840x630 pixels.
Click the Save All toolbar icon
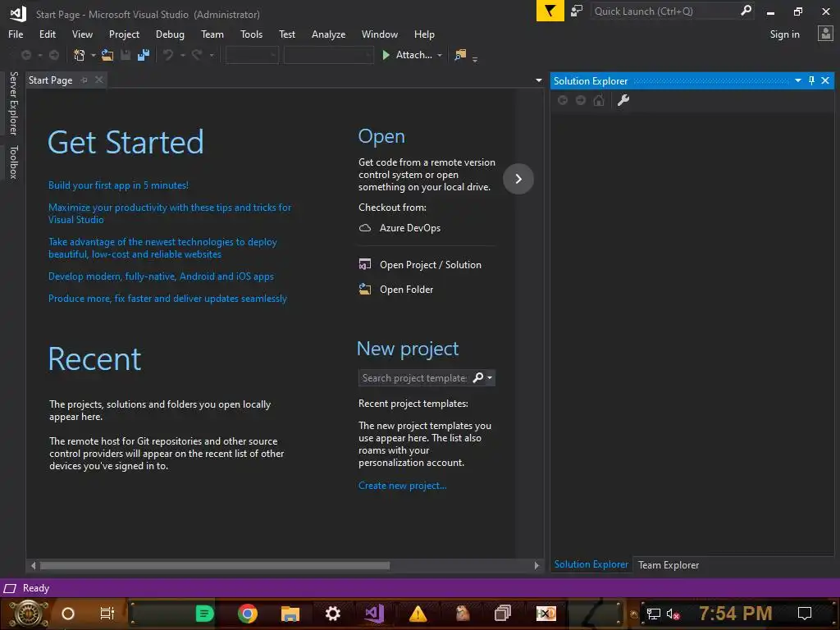[x=144, y=55]
